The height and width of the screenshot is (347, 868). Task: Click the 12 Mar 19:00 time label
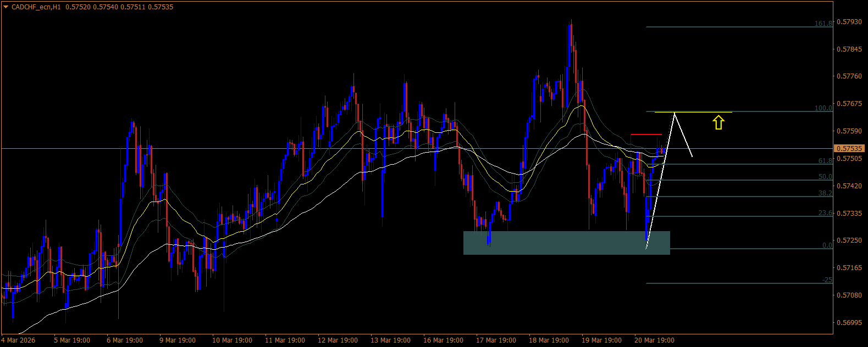click(338, 340)
